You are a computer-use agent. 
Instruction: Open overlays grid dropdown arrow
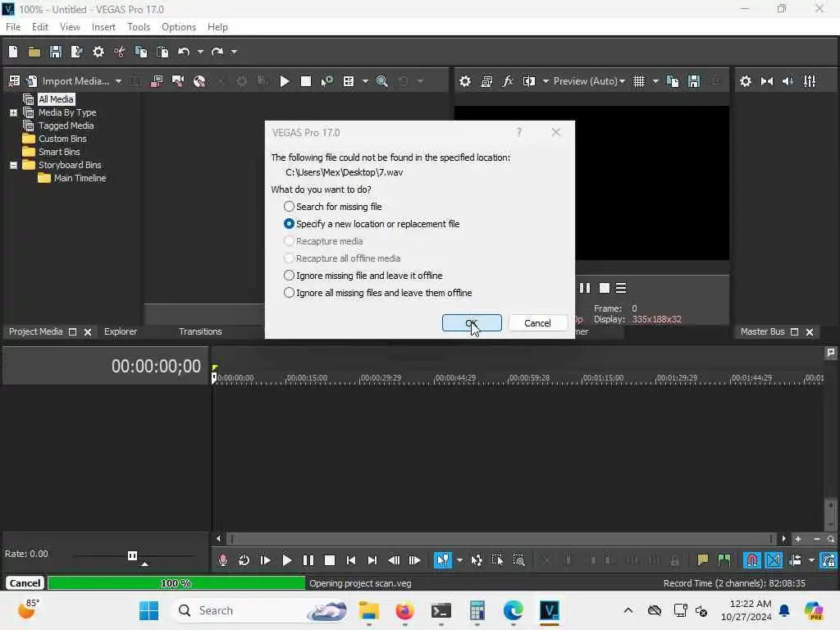pyautogui.click(x=655, y=81)
